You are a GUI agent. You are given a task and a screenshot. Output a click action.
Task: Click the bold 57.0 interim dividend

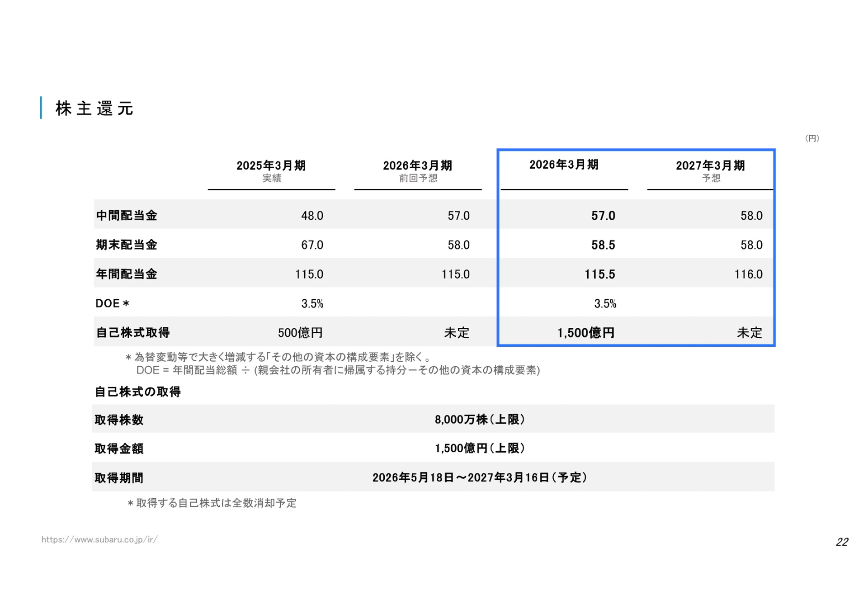pyautogui.click(x=603, y=216)
